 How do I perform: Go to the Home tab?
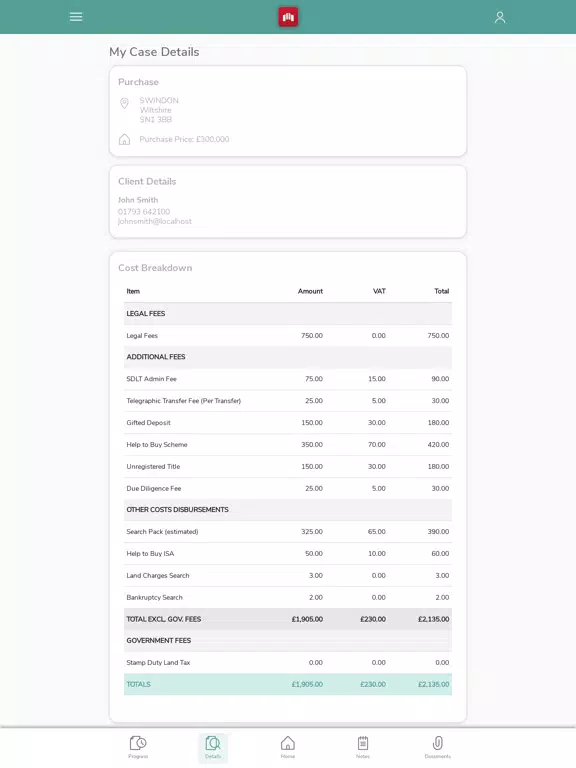point(288,747)
